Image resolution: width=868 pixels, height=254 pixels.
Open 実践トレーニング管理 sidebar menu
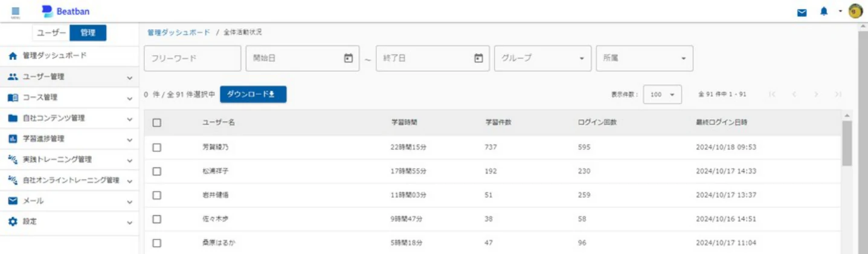point(69,160)
